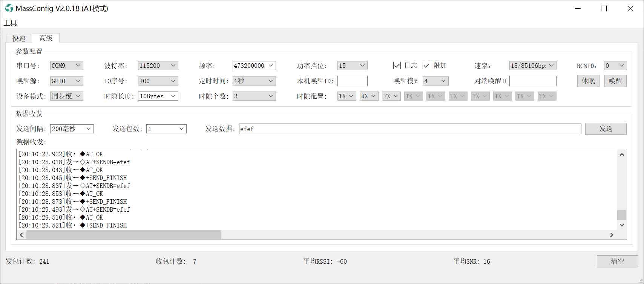Click the 参数配置 group title

29,52
